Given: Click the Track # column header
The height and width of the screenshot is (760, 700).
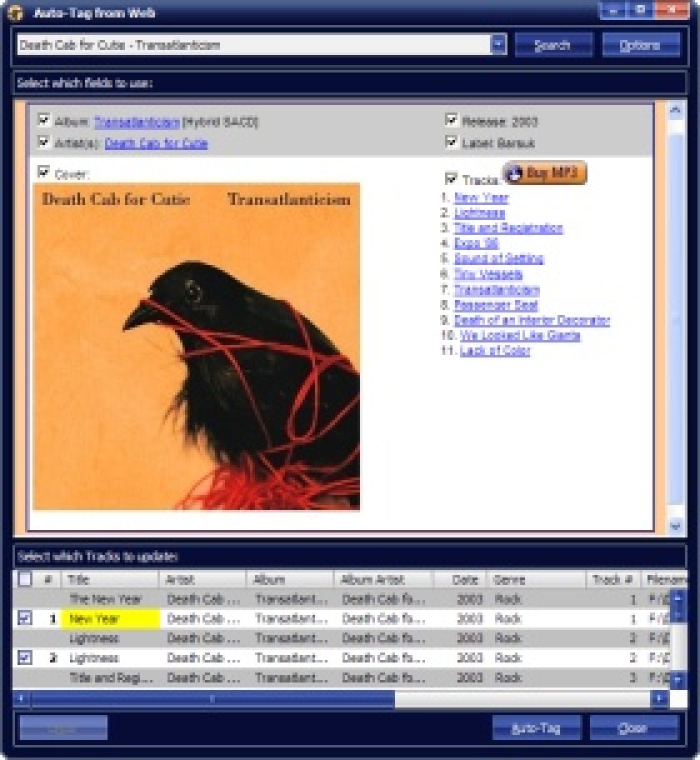Looking at the screenshot, I should pyautogui.click(x=613, y=579).
